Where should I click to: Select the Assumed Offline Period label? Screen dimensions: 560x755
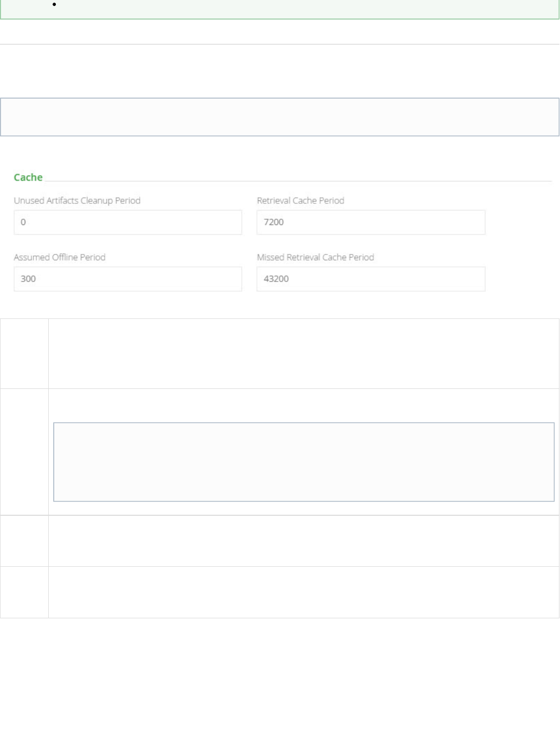tap(60, 257)
